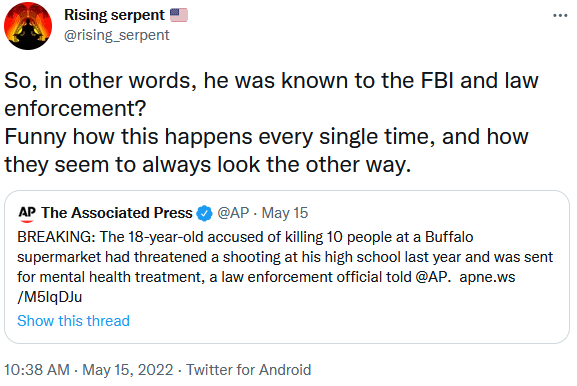Open the 10:38 AM · May 15, 2022 timestamp
Viewport: 577px width, 386px height.
[89, 370]
